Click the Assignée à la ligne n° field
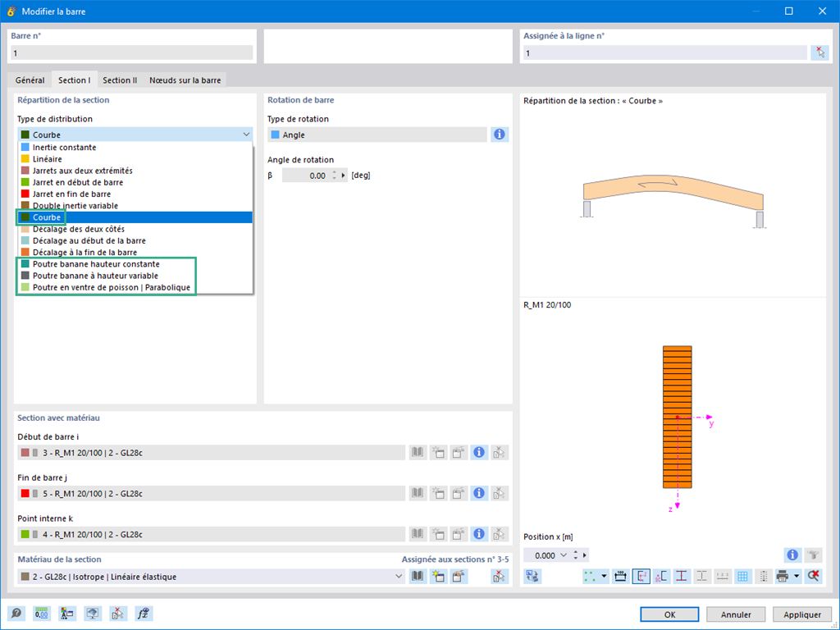Image resolution: width=840 pixels, height=630 pixels. [664, 52]
